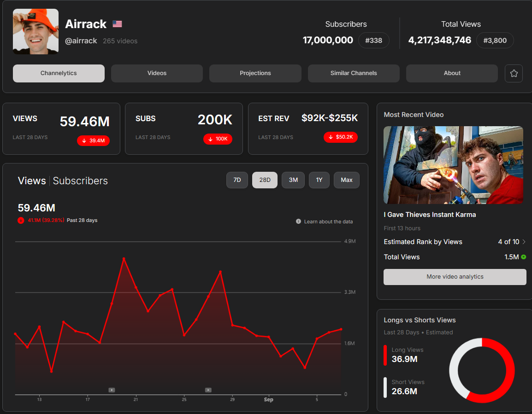Click the Airrack channel avatar

click(x=35, y=31)
